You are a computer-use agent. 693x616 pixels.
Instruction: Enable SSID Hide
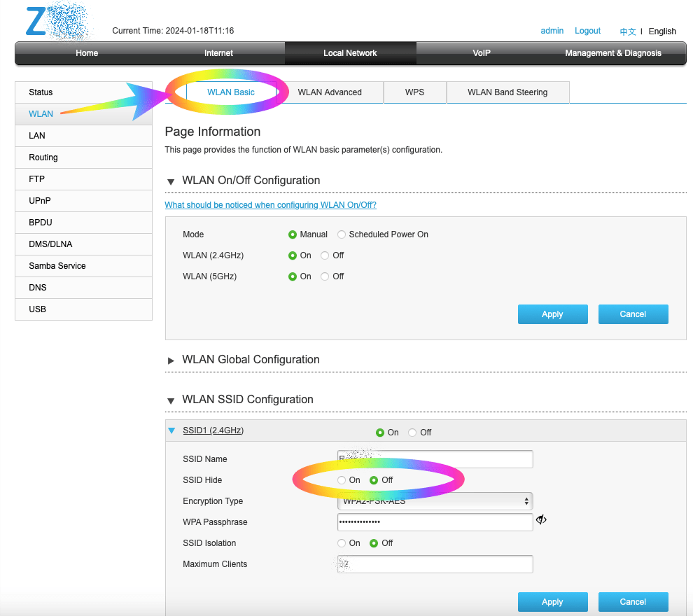pyautogui.click(x=342, y=480)
